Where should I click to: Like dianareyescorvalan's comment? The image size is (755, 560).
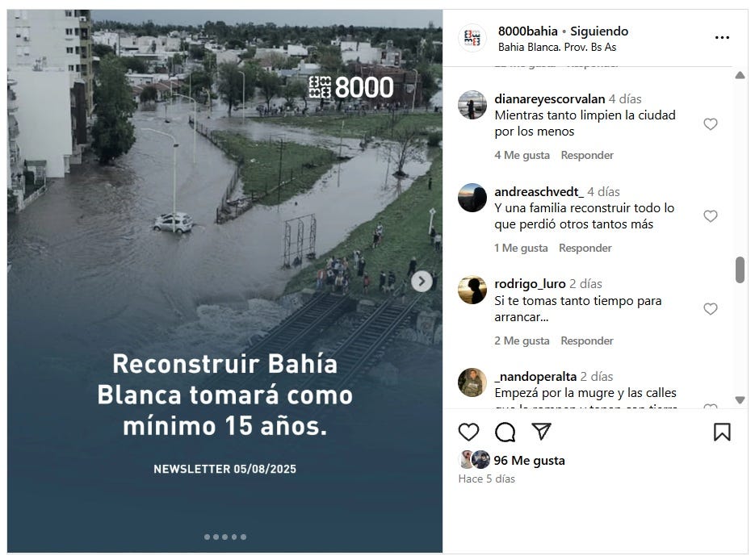[x=711, y=124]
